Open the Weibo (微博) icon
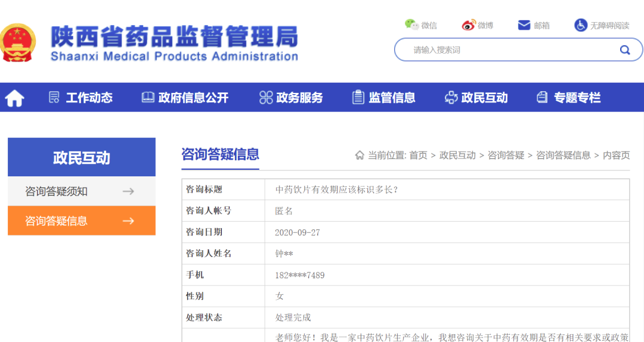 (469, 25)
